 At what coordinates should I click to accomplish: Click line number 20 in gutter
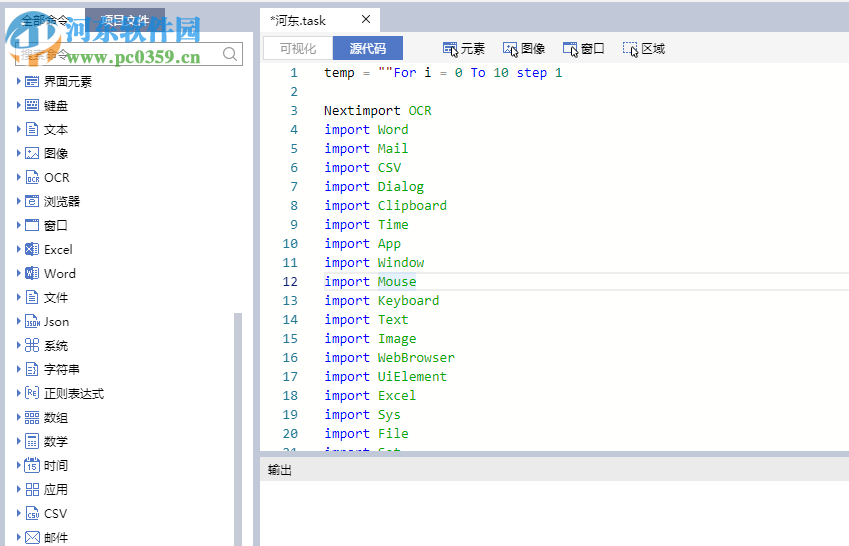click(290, 433)
